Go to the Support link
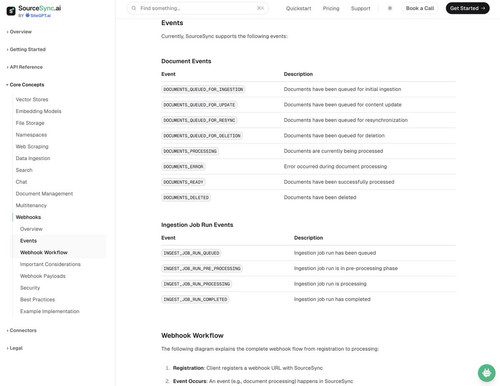This screenshot has height=386, width=500. click(360, 8)
